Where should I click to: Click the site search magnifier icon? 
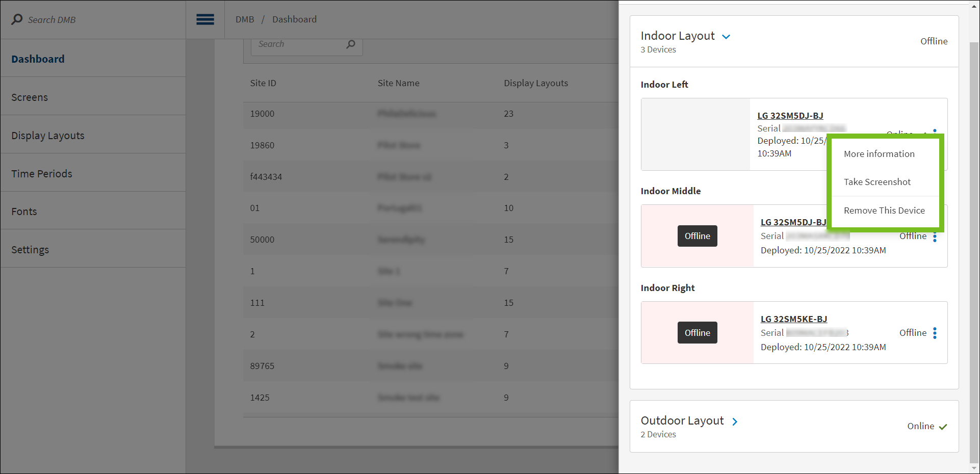(x=351, y=44)
